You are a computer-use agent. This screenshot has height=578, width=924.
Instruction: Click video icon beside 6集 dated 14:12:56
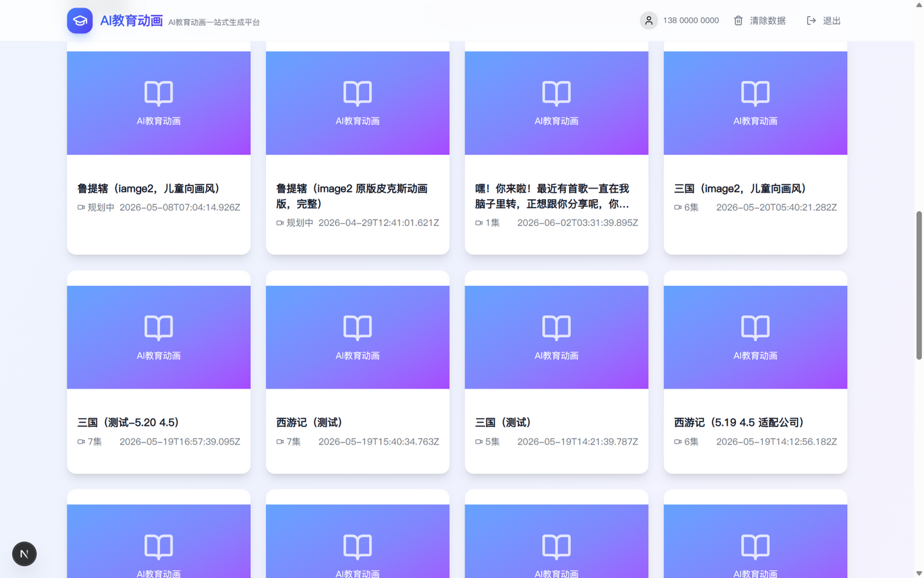pyautogui.click(x=678, y=442)
